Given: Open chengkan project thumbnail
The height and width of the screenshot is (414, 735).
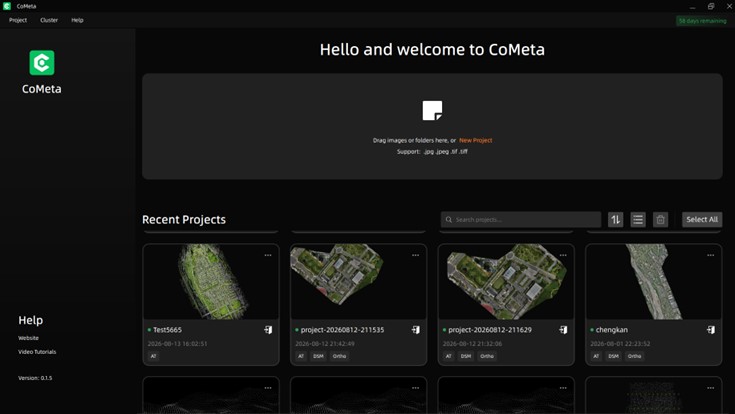Looking at the screenshot, I should click(x=654, y=282).
